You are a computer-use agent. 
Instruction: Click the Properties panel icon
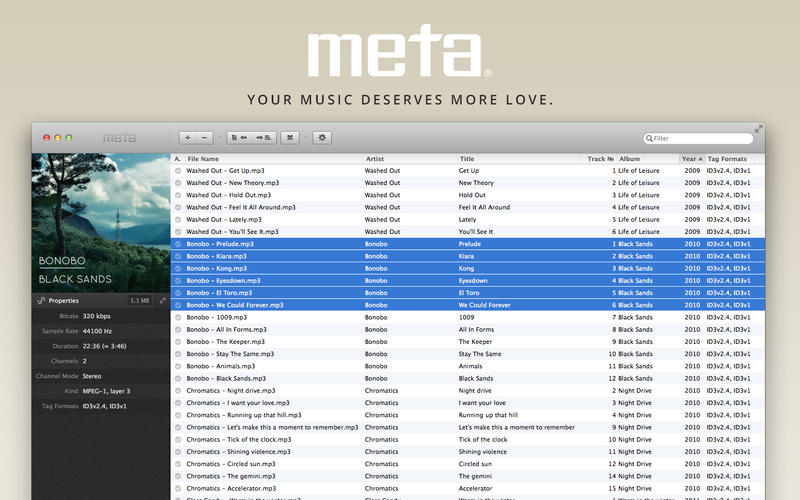[41, 300]
